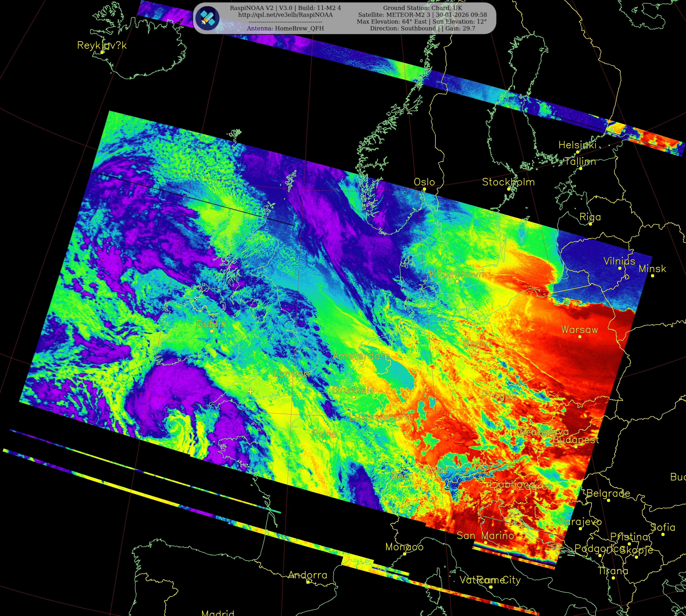Click the qsl.net RaspiNOAA URL text
This screenshot has height=616, width=686.
[x=285, y=15]
